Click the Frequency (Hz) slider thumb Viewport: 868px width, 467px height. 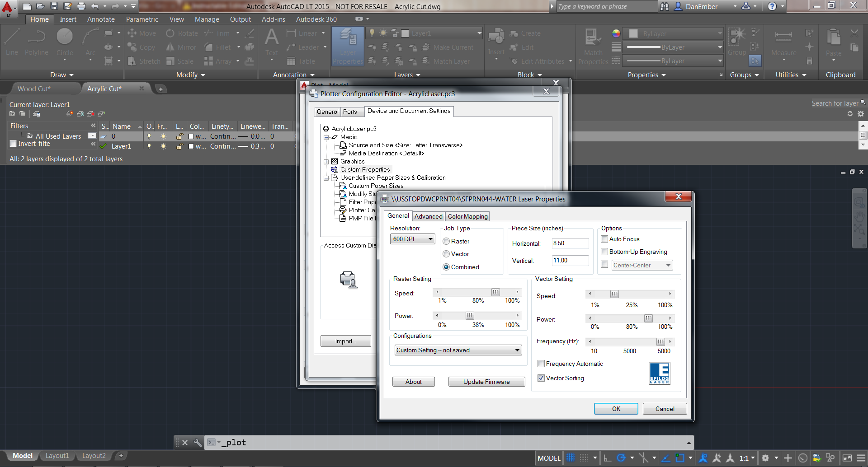[x=660, y=342]
